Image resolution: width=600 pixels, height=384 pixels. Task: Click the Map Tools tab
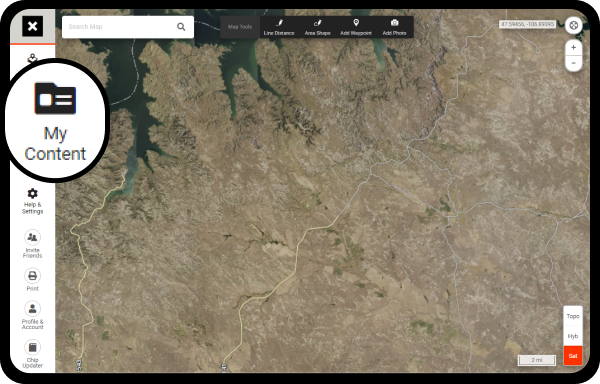point(240,27)
